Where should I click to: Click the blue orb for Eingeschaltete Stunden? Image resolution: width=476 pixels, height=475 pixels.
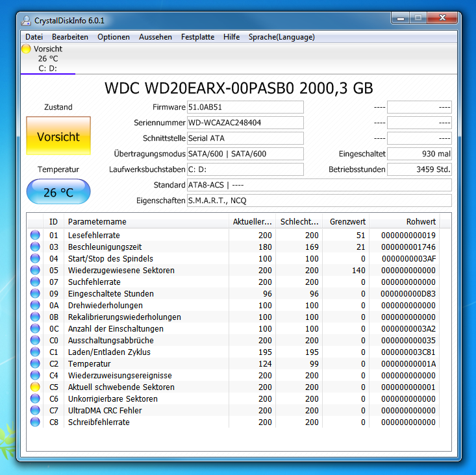click(x=35, y=293)
